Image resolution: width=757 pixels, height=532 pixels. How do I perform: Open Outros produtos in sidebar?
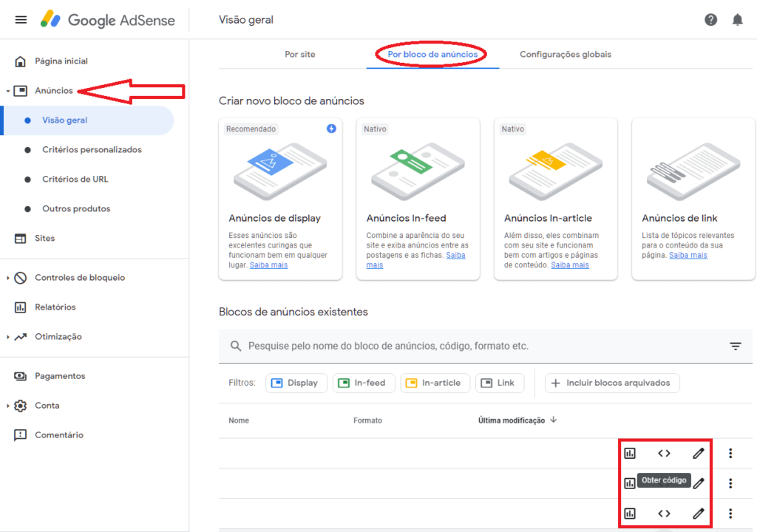(76, 208)
